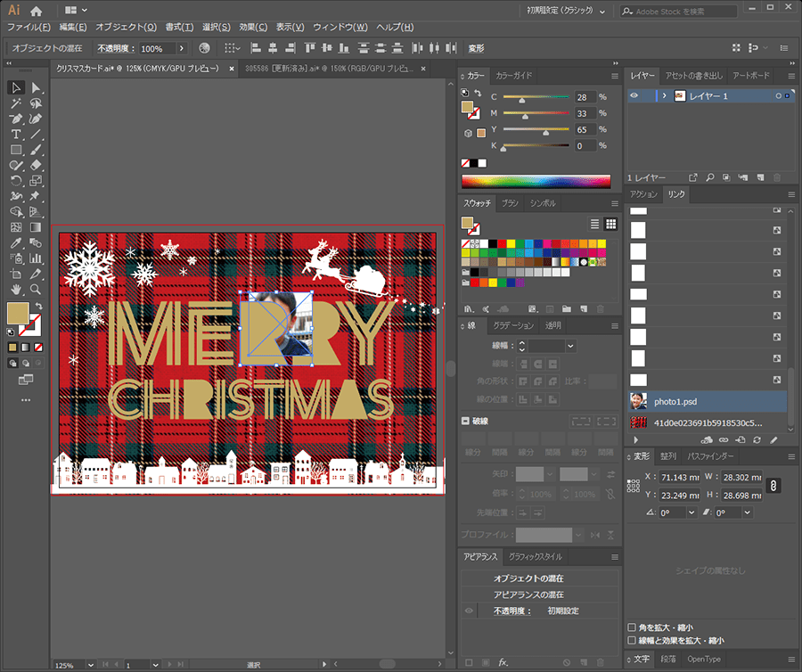
Task: Open the 効果(C) menu
Action: pyautogui.click(x=253, y=28)
